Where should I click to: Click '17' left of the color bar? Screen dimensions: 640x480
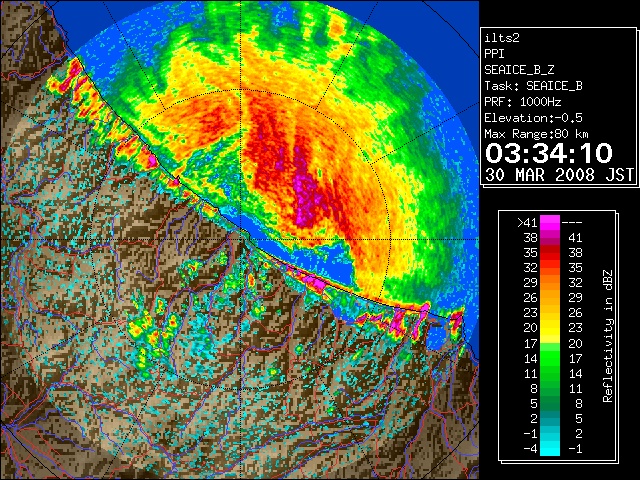tap(531, 343)
